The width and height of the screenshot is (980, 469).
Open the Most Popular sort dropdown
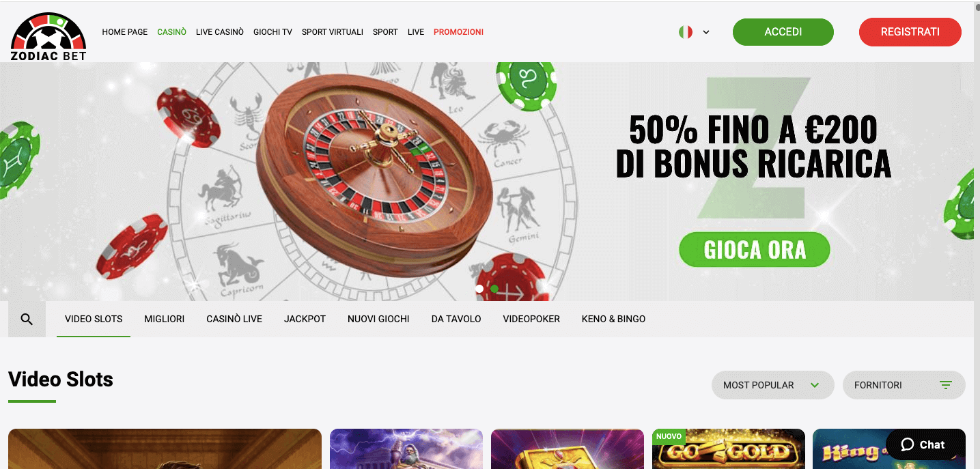point(772,385)
